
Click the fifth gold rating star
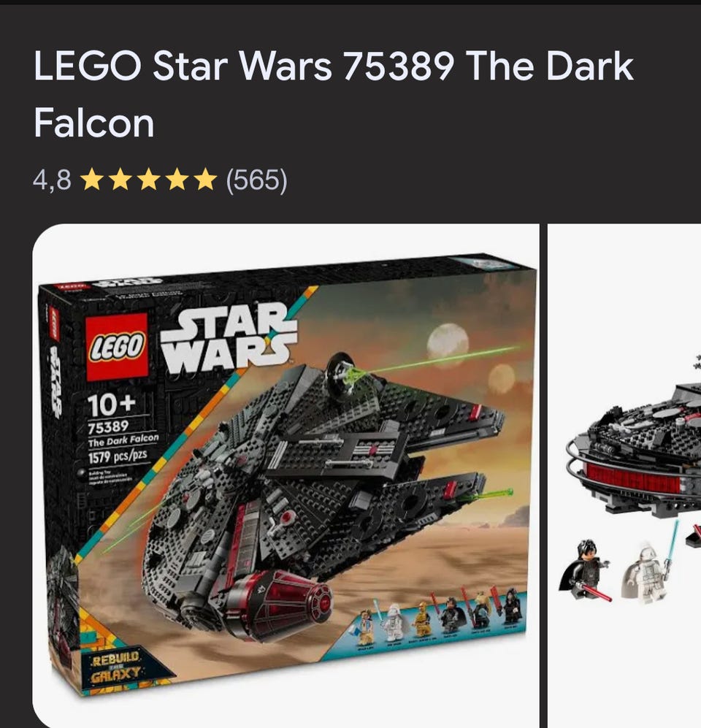[x=206, y=180]
